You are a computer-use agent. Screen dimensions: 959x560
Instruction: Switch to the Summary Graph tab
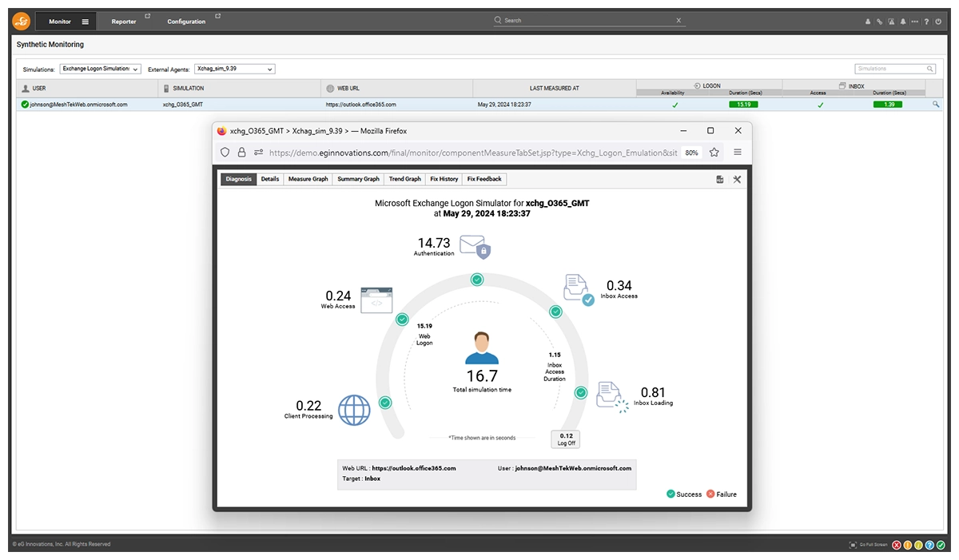[358, 179]
